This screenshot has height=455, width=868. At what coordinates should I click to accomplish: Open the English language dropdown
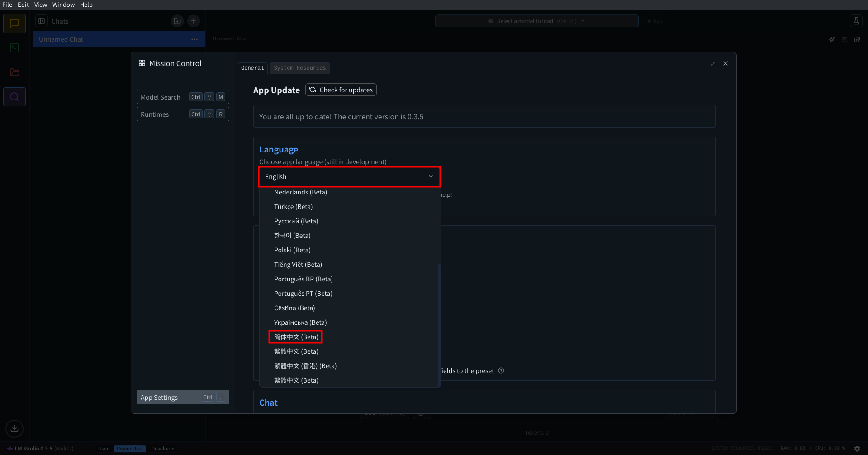tap(349, 177)
